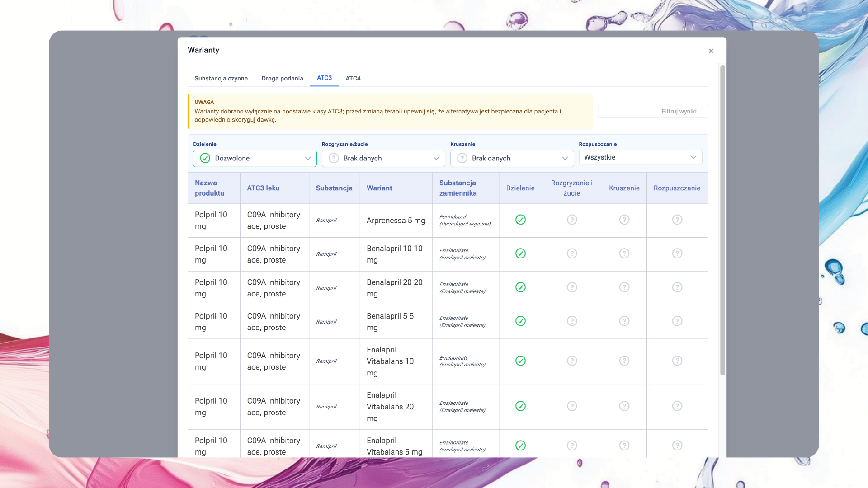Open the Rozpuszczanie Wszystkie dropdown
The width and height of the screenshot is (868, 488).
coord(640,157)
